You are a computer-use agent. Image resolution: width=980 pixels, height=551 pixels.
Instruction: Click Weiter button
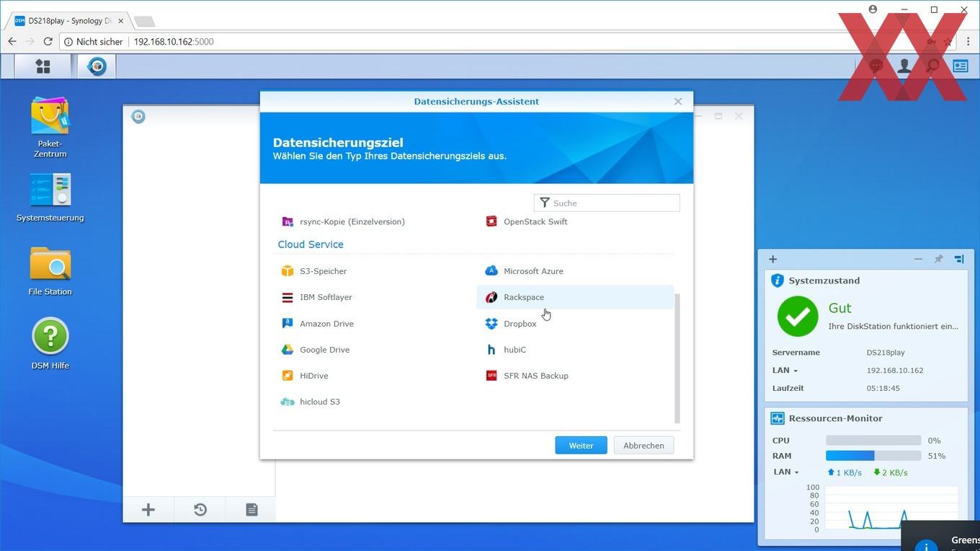(x=581, y=446)
